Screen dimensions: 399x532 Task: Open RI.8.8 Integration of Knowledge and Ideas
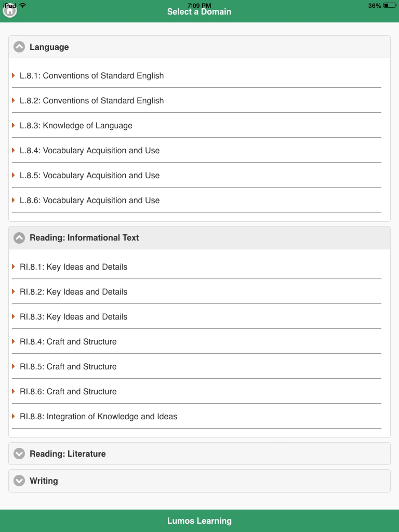pyautogui.click(x=98, y=417)
